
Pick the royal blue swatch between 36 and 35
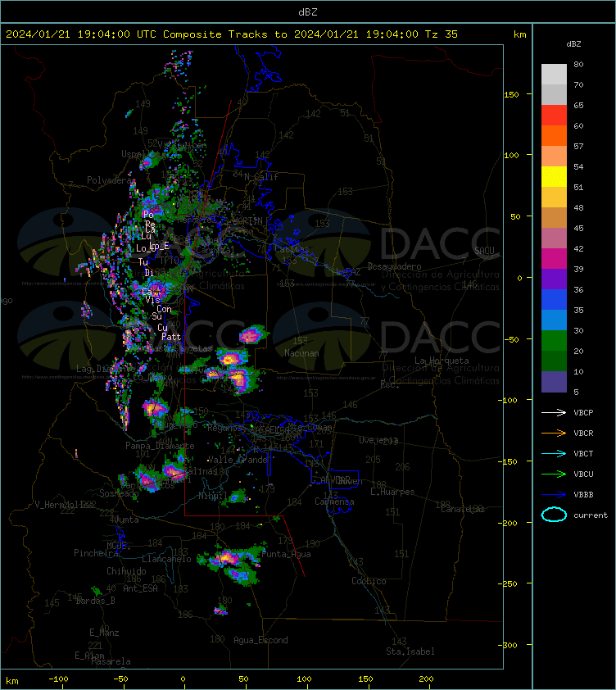[x=554, y=300]
